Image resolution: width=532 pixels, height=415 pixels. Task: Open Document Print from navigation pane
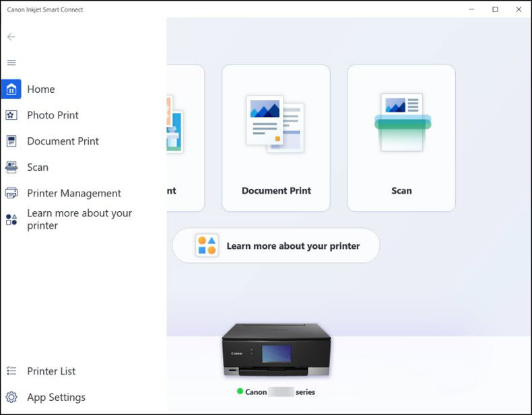click(x=63, y=141)
